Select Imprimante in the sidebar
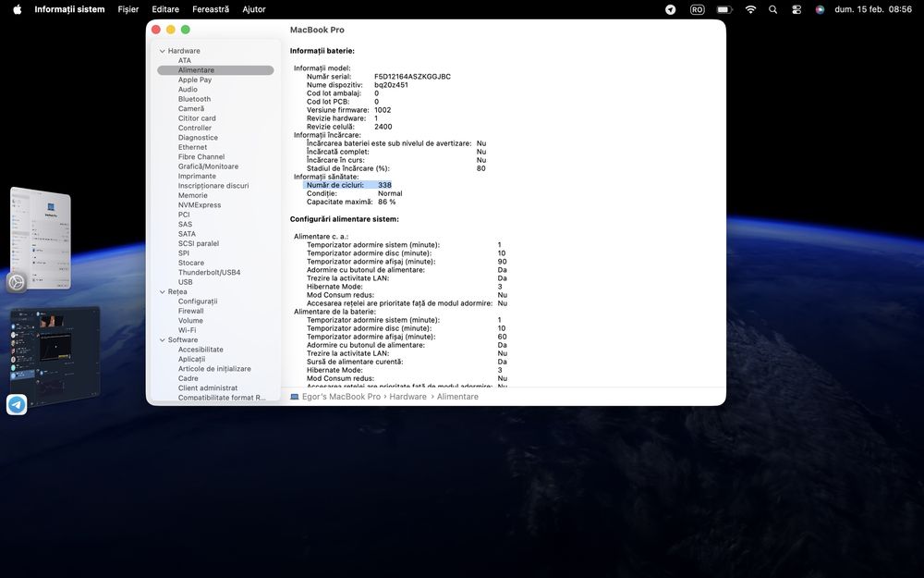 tap(197, 176)
